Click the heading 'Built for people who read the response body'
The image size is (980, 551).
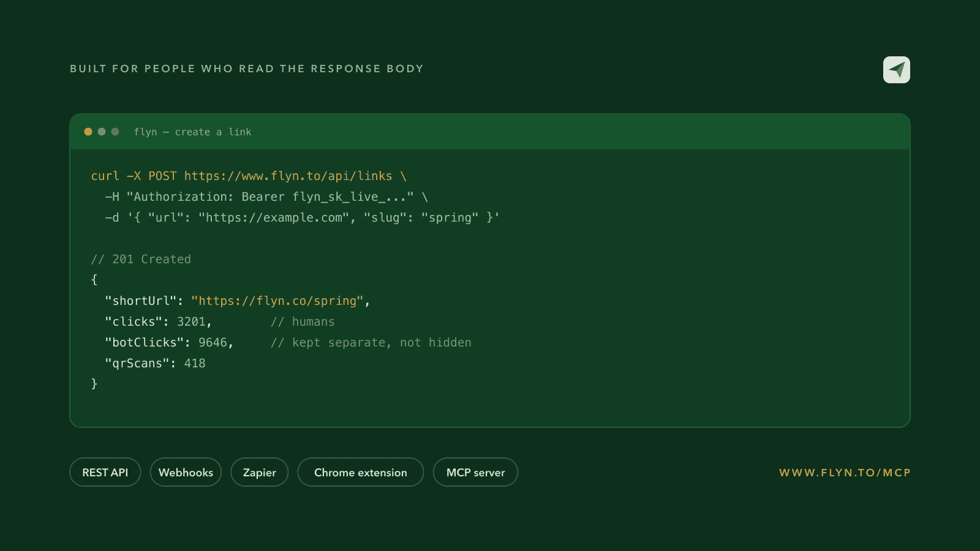point(247,69)
